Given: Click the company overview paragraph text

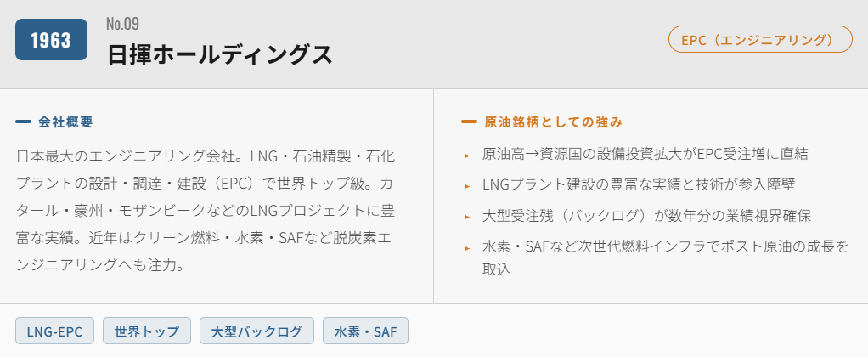Looking at the screenshot, I should (205, 211).
